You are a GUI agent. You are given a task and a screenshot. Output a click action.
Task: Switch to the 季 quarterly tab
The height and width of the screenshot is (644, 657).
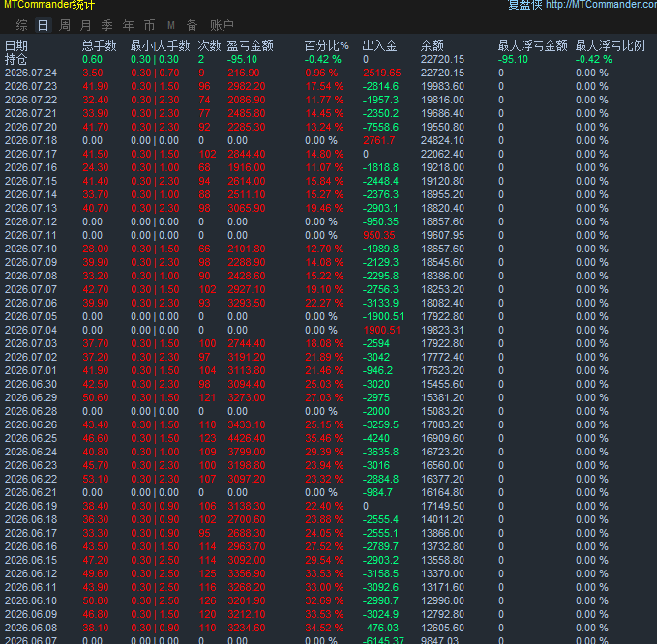pos(106,25)
